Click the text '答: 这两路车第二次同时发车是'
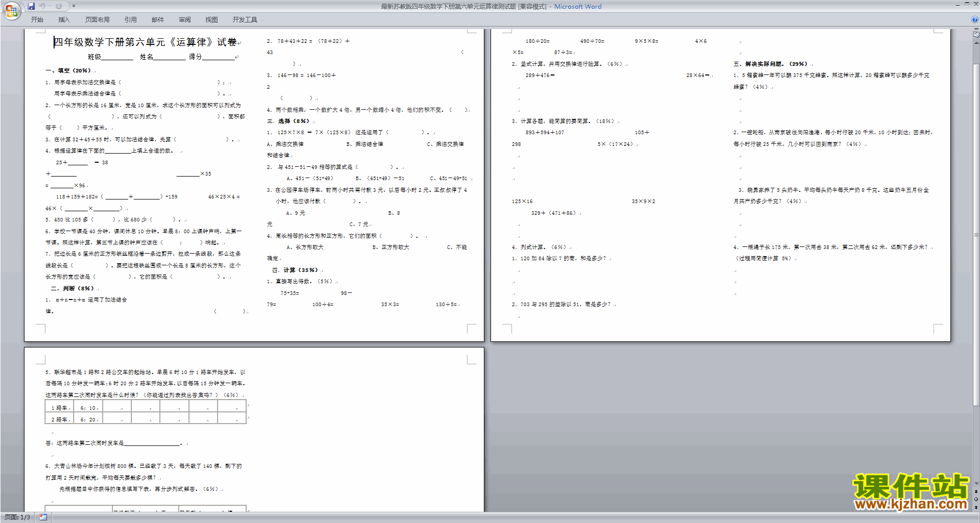Image resolution: width=980 pixels, height=523 pixels. tap(85, 443)
